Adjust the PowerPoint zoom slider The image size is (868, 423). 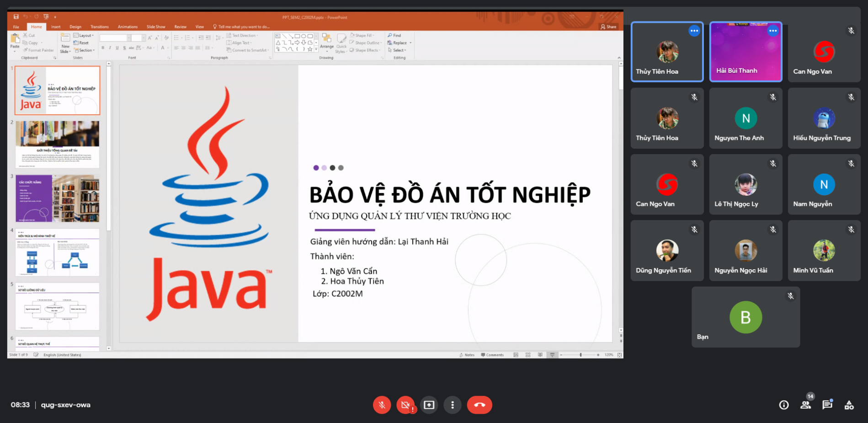(x=580, y=355)
